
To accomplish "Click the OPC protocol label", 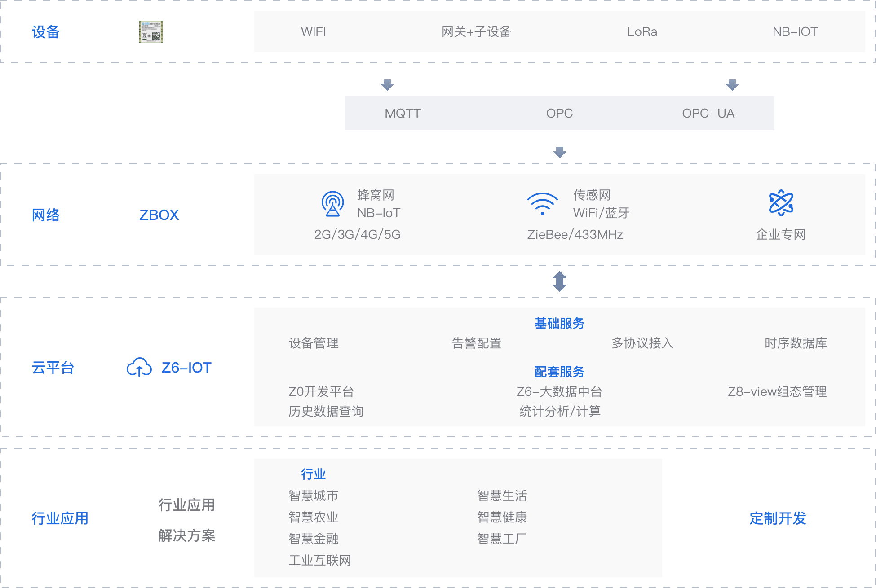I will 559,113.
